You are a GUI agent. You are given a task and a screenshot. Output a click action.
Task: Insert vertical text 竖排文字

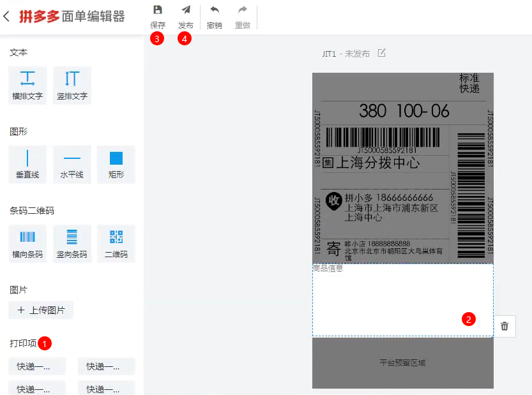click(72, 86)
